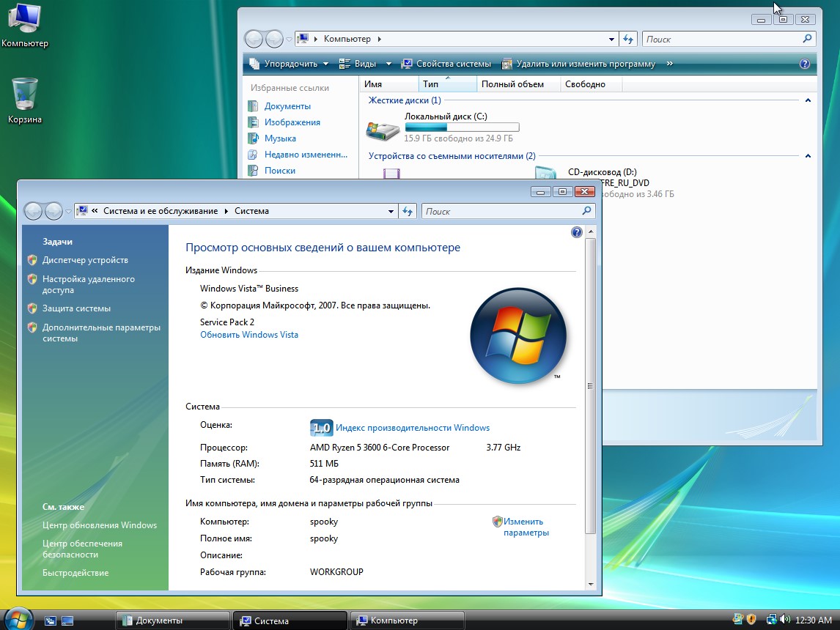Open the Recycle Bin (Корзина) desktop icon
This screenshot has width=840, height=630.
(24, 101)
